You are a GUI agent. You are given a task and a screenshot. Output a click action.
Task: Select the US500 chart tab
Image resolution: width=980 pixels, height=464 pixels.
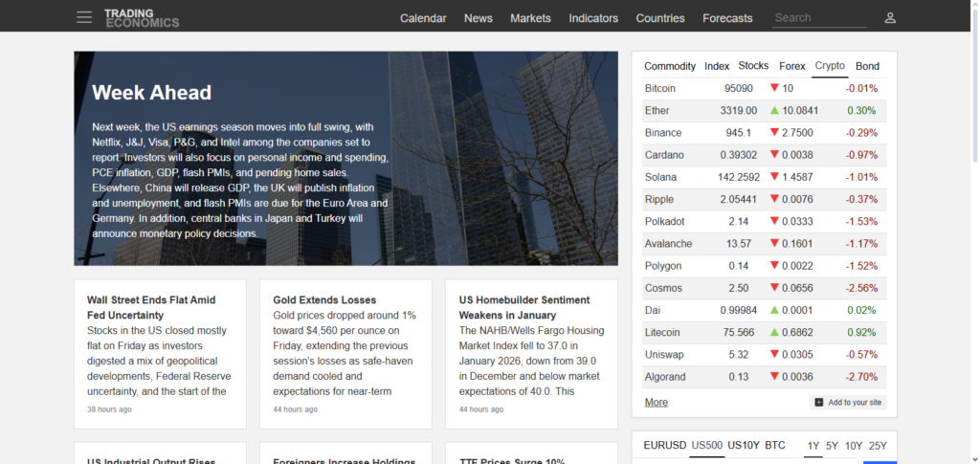pos(707,445)
